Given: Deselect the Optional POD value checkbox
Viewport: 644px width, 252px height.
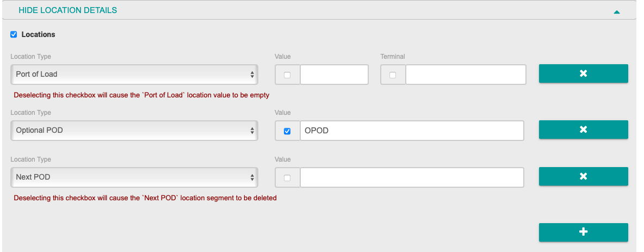Looking at the screenshot, I should (x=287, y=131).
